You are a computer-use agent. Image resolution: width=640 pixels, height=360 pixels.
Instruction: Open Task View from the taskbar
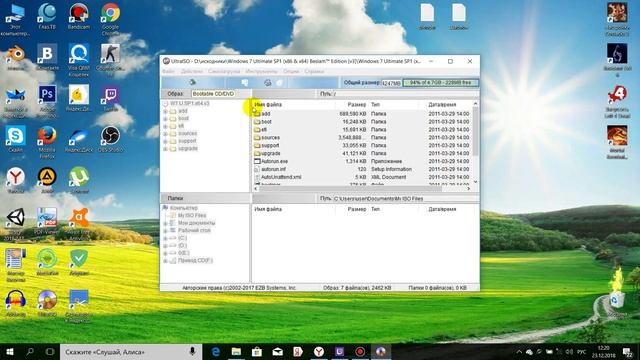point(50,352)
